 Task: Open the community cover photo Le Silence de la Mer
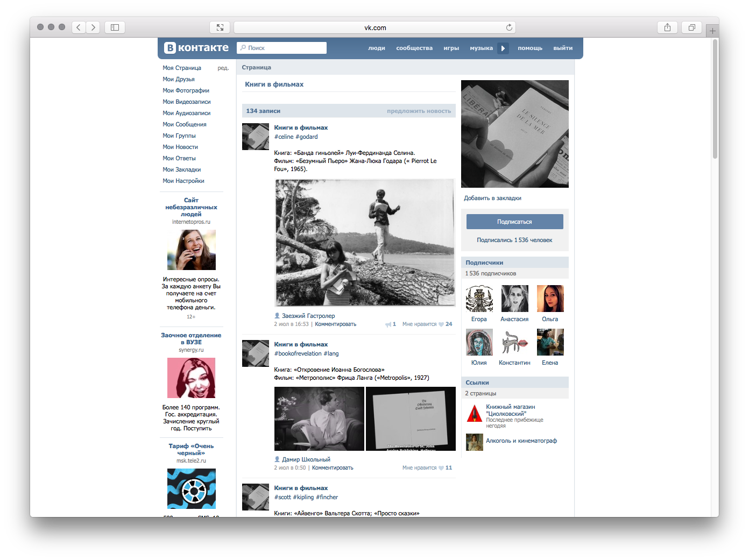tap(515, 134)
